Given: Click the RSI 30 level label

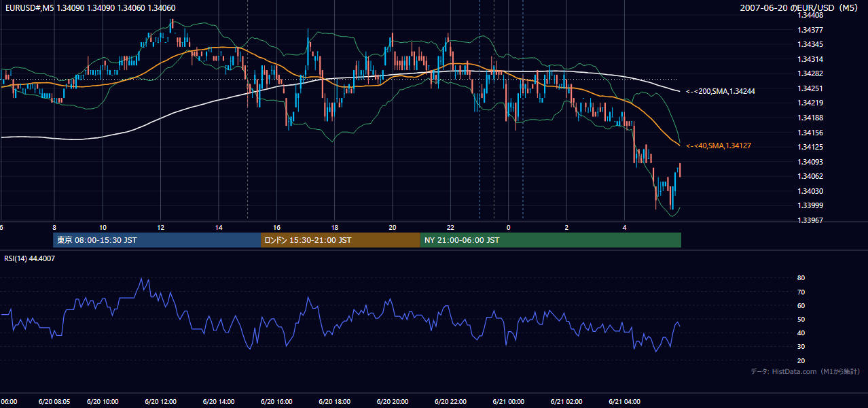Looking at the screenshot, I should pos(801,347).
